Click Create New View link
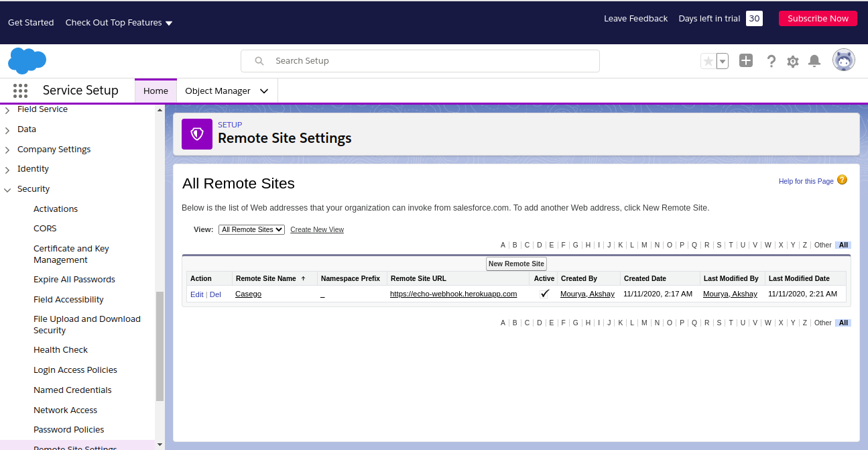 point(317,229)
